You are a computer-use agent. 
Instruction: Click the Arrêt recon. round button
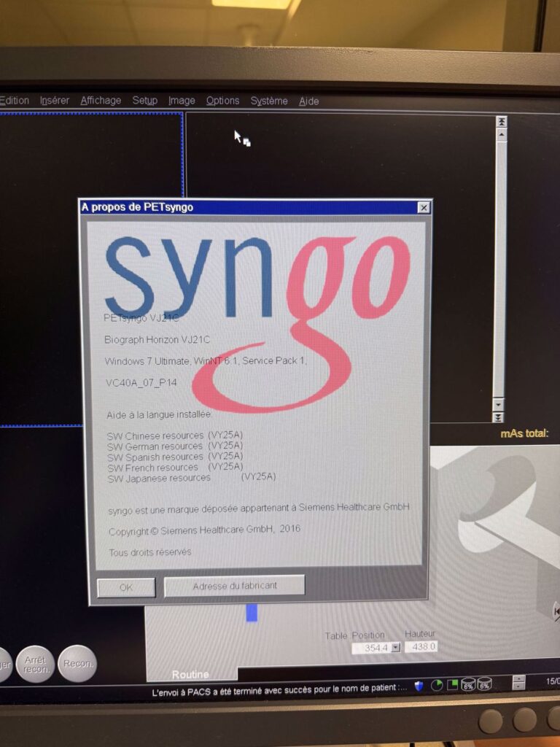(35, 664)
